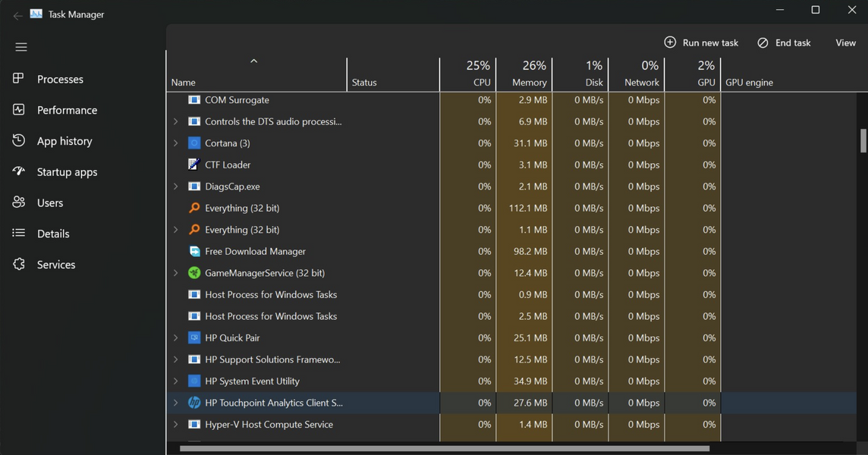Screen dimensions: 868x455
Task: Go to the Services page
Action: tap(56, 265)
